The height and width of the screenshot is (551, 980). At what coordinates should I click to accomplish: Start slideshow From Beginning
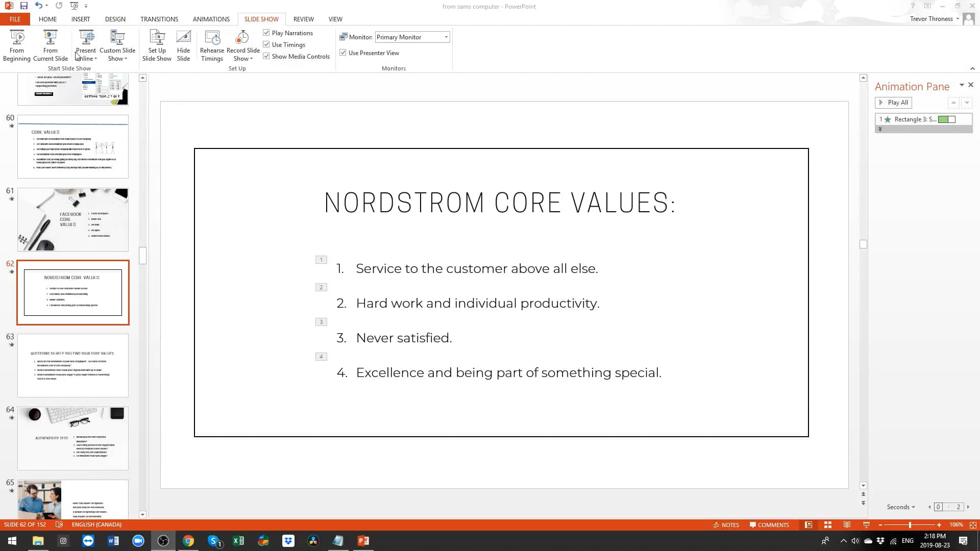pos(17,45)
